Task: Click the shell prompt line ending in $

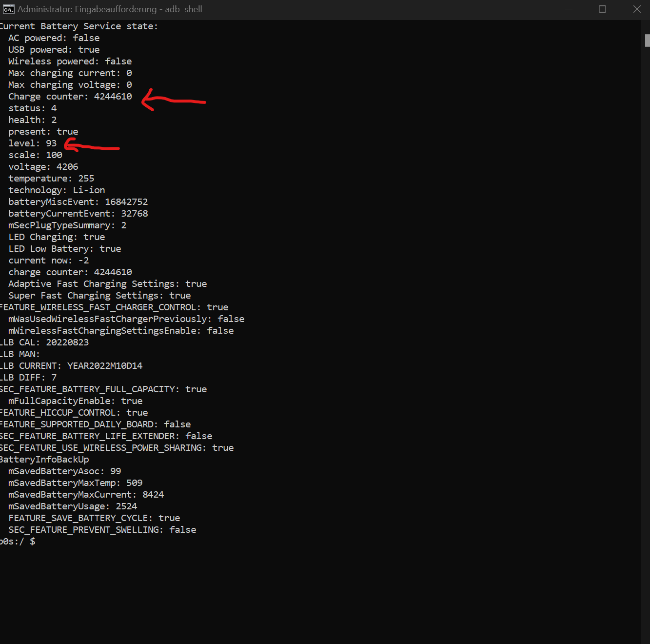Action: 18,542
